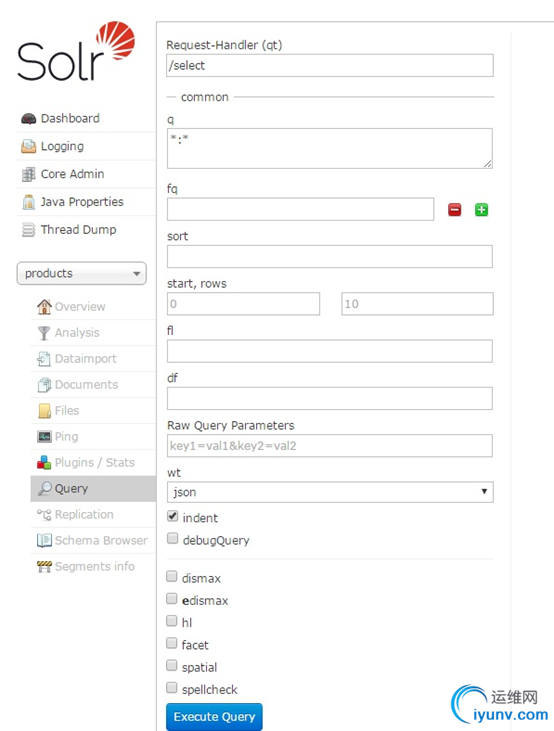Open the Dashboard gauge icon
This screenshot has height=731, width=554.
click(28, 119)
